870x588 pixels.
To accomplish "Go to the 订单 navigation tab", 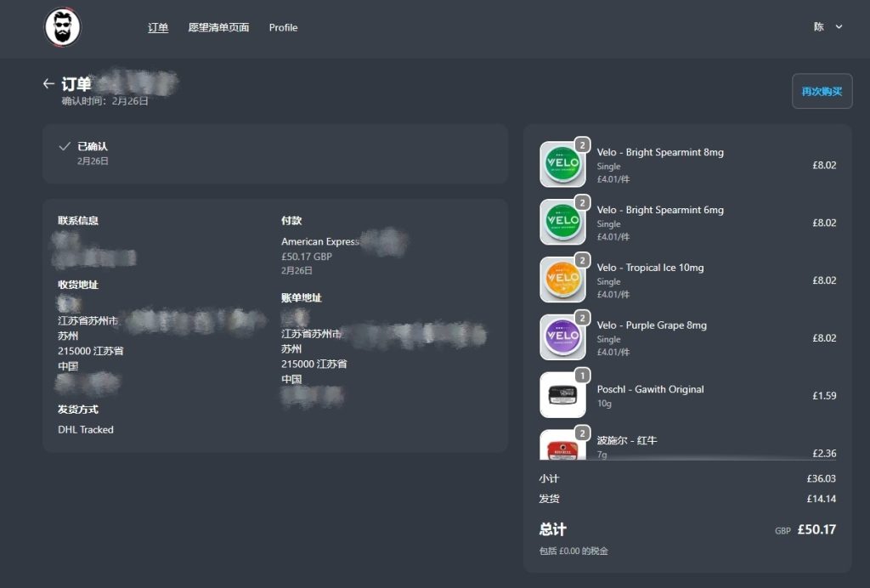I will [x=158, y=27].
